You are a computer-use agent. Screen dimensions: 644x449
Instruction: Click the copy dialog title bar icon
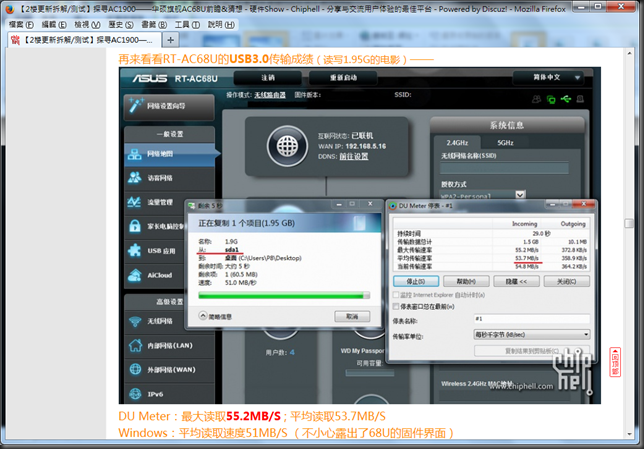pyautogui.click(x=192, y=205)
